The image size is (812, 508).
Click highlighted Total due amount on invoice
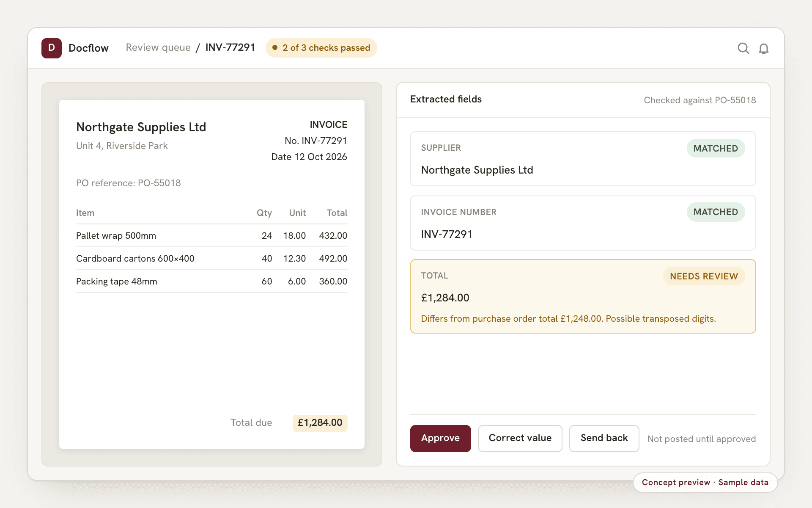tap(320, 423)
